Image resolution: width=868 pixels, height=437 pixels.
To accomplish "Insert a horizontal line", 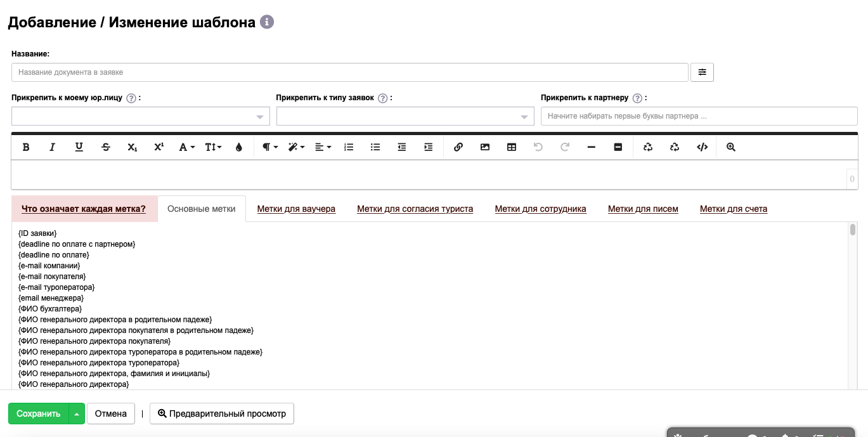I will coord(592,147).
